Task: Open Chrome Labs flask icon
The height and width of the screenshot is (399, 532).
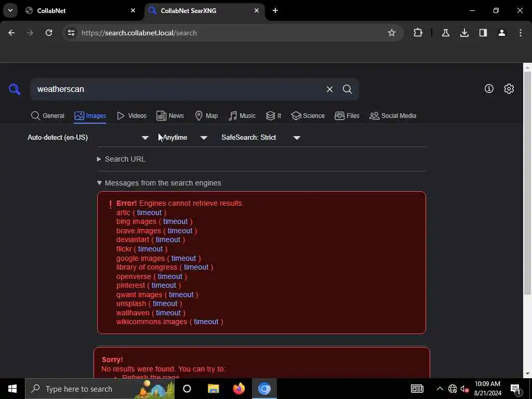Action: coord(446,33)
